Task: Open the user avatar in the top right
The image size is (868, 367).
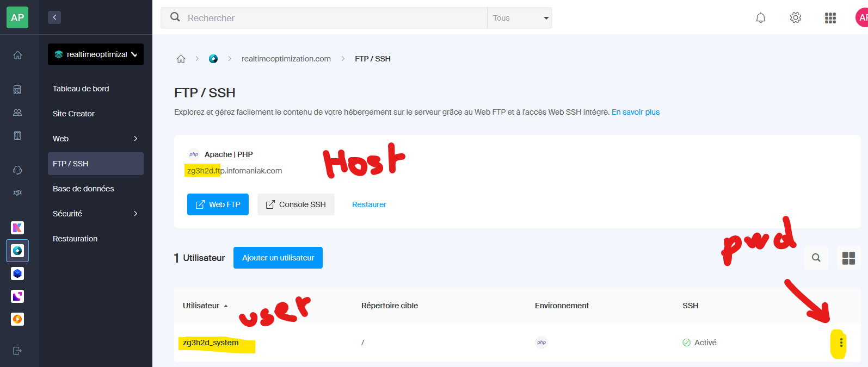Action: click(x=862, y=17)
